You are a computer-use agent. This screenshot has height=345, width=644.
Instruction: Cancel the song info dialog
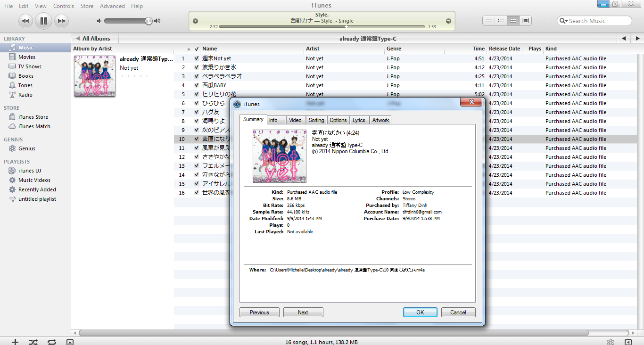point(458,312)
